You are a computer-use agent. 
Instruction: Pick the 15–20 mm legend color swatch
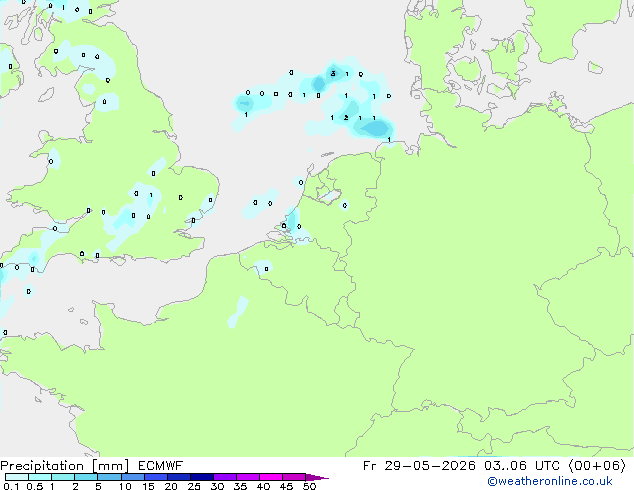point(156,477)
